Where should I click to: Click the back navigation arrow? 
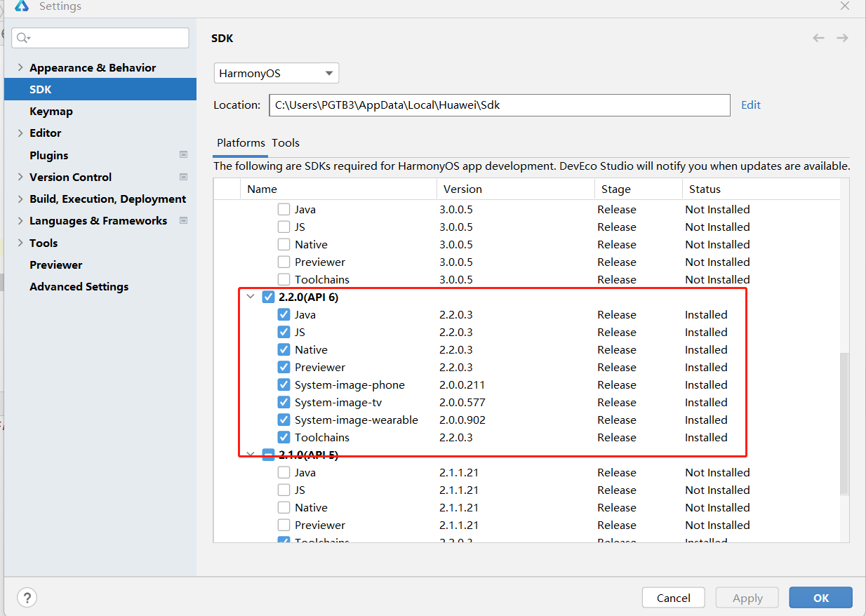click(x=818, y=38)
